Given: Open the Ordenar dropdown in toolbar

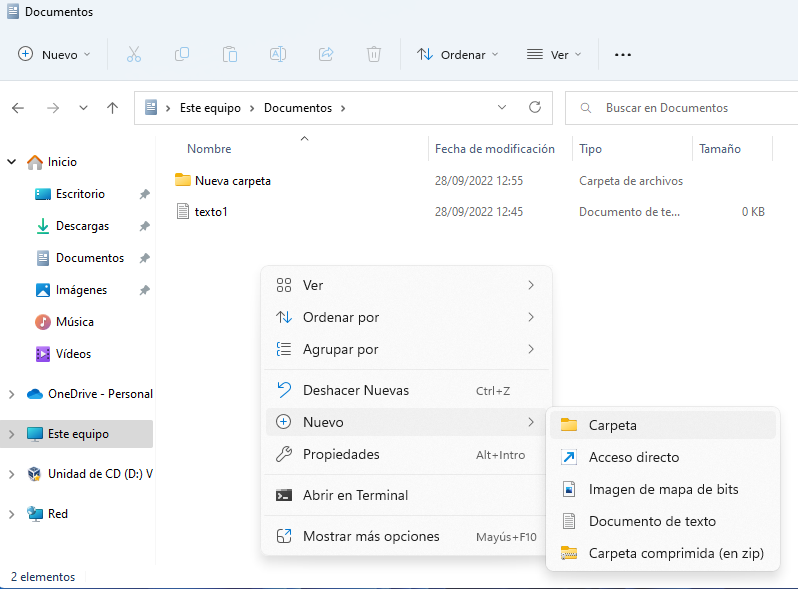Looking at the screenshot, I should pyautogui.click(x=457, y=54).
